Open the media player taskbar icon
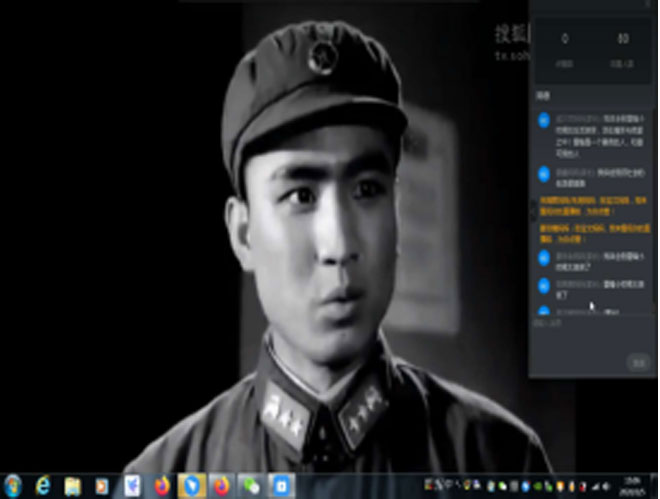This screenshot has height=499, width=660. click(102, 487)
